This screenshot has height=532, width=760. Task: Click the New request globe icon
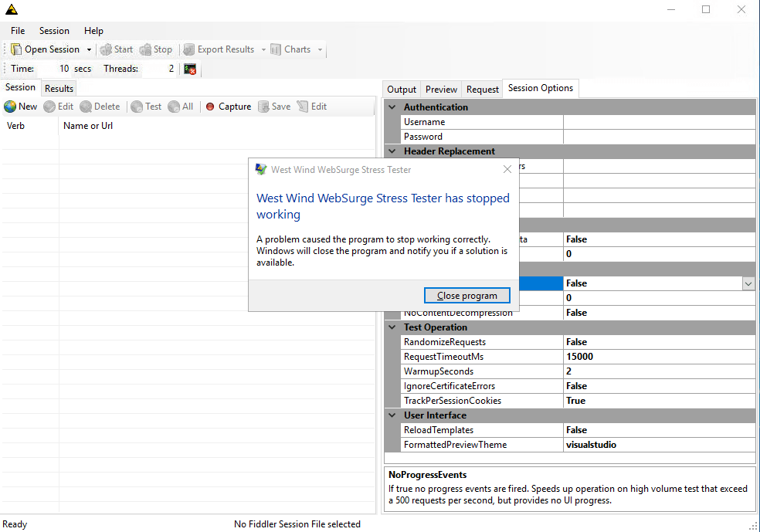[10, 107]
